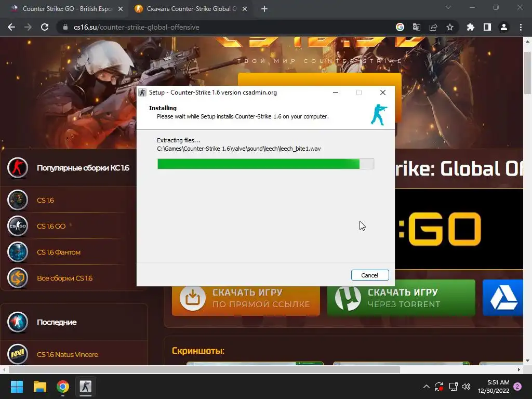Share this page icon

tap(433, 27)
